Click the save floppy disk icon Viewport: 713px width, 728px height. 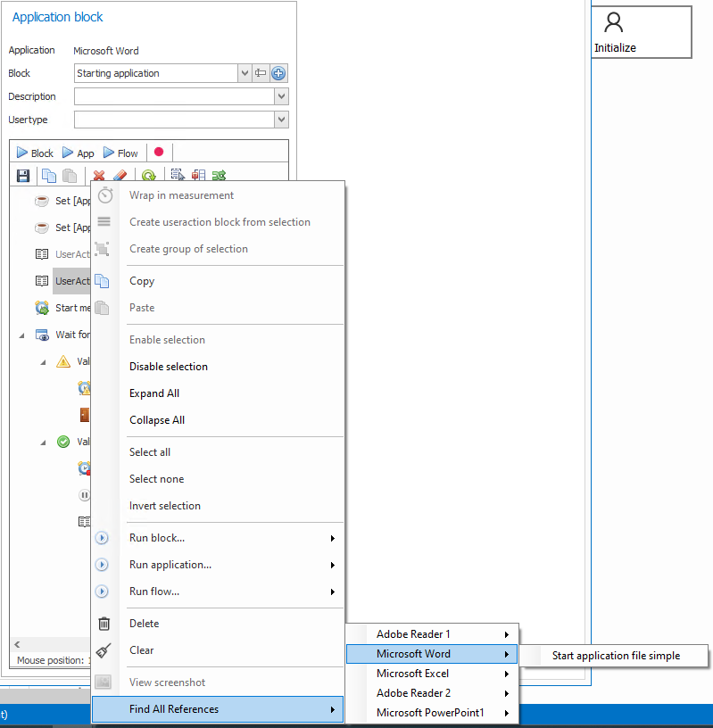pyautogui.click(x=24, y=176)
